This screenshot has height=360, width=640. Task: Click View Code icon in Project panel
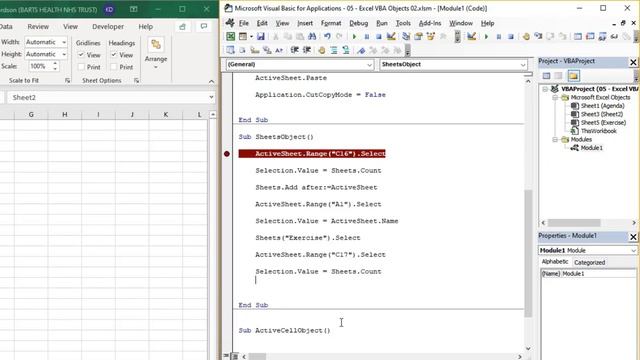[547, 76]
